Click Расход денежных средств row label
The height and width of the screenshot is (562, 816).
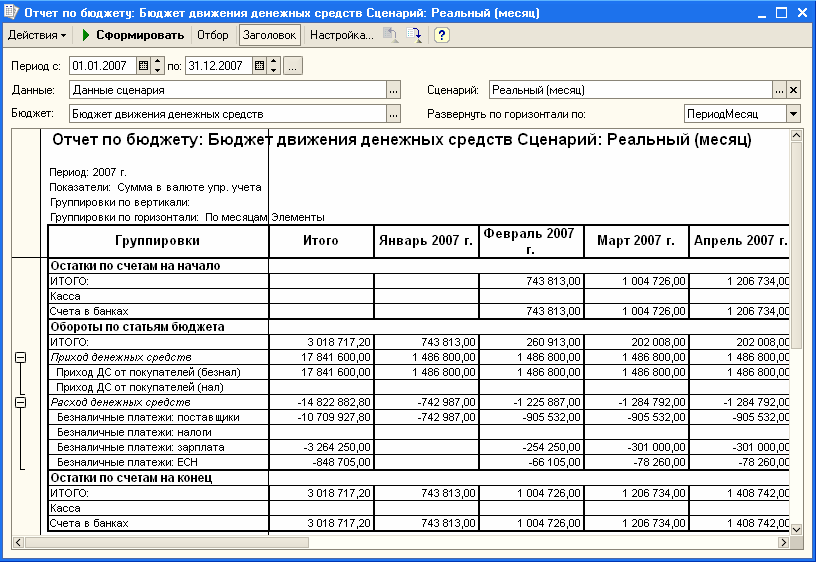pos(120,402)
